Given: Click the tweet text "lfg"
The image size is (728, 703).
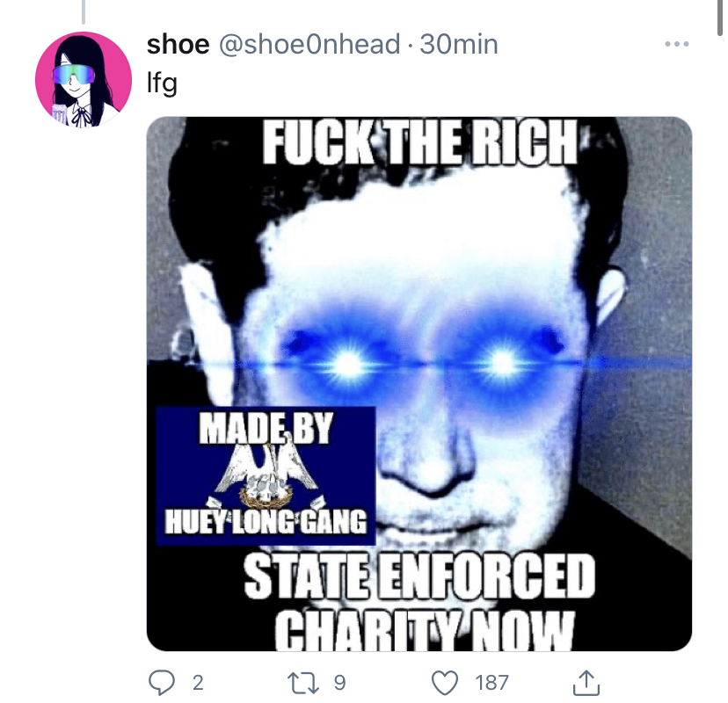Looking at the screenshot, I should click(x=162, y=83).
